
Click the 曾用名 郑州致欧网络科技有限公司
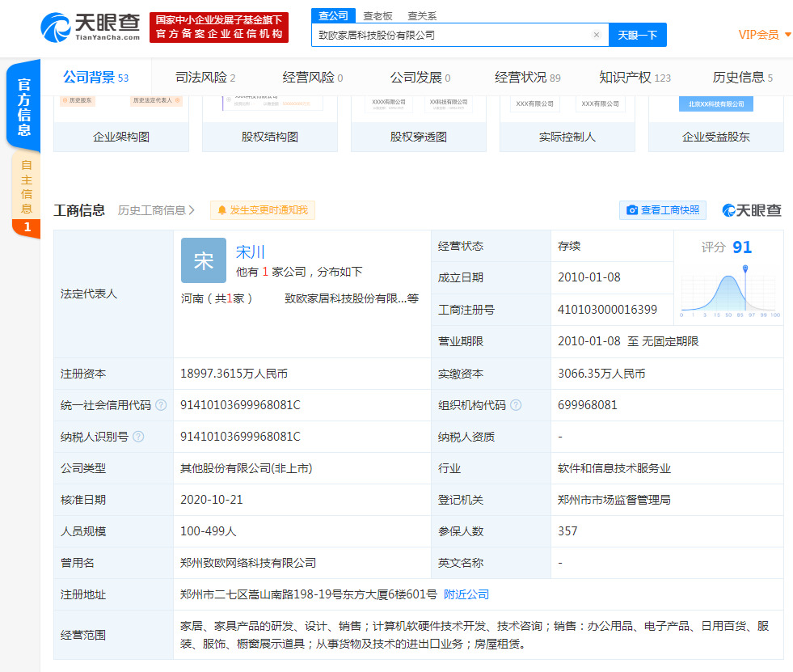click(248, 563)
